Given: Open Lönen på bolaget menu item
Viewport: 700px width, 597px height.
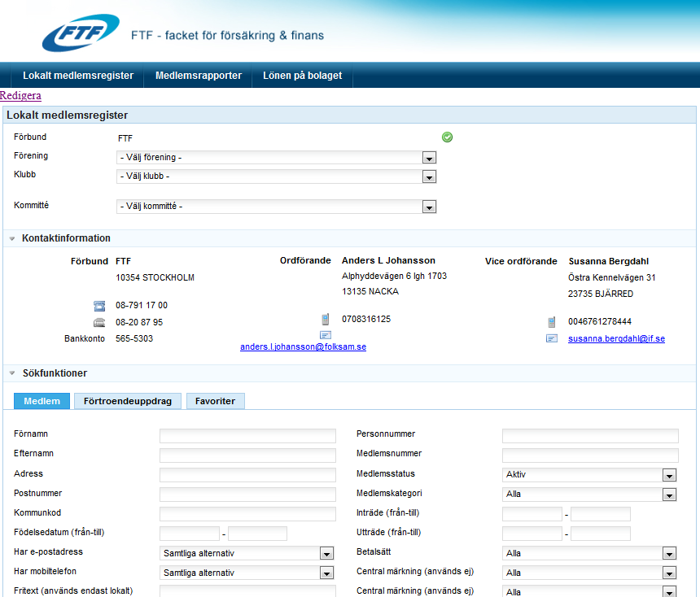Looking at the screenshot, I should (302, 76).
